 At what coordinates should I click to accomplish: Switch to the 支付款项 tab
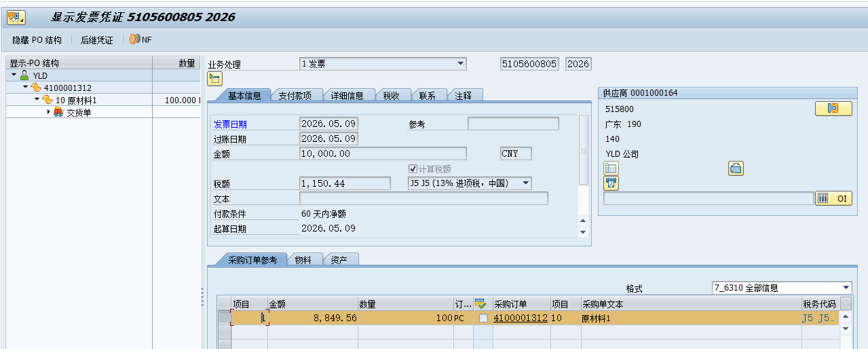(x=295, y=96)
